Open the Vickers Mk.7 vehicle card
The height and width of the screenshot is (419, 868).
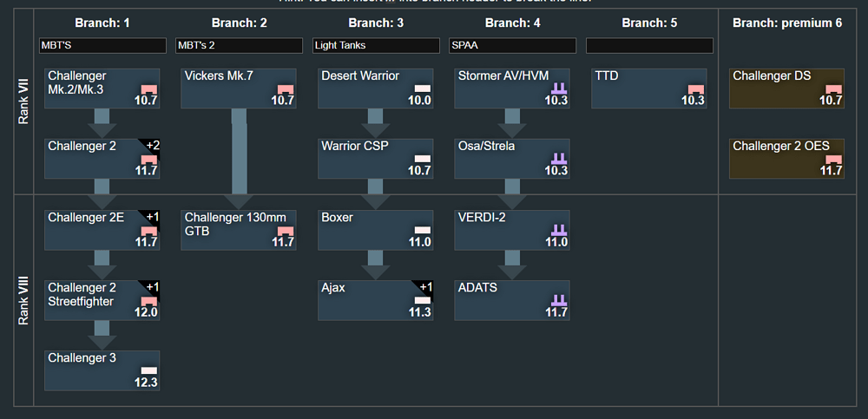(240, 88)
